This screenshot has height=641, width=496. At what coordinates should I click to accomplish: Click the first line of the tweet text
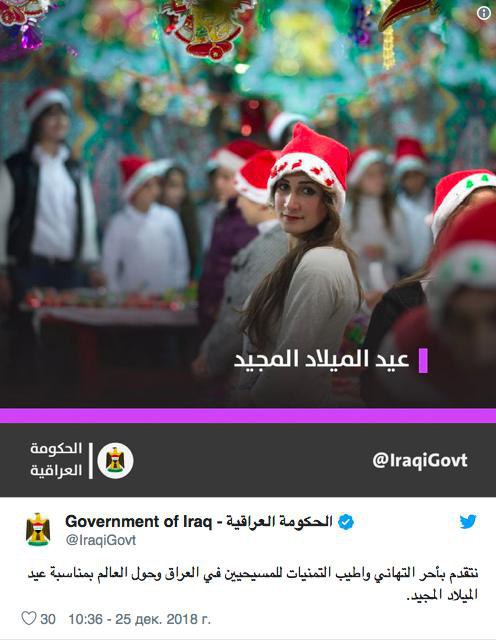[253, 573]
